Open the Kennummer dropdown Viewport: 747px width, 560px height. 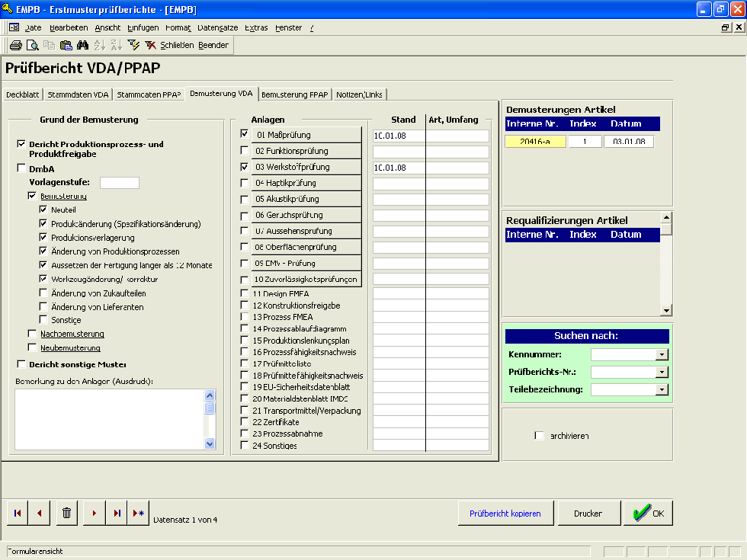662,354
